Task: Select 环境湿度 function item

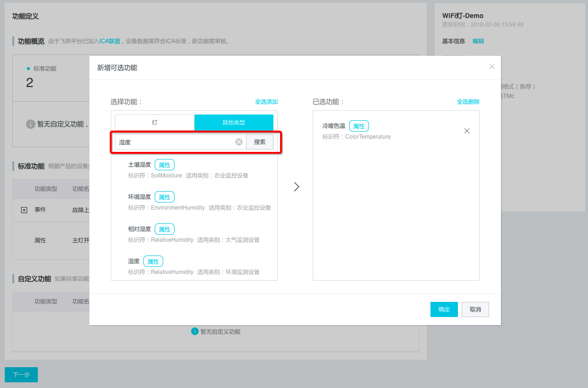Action: click(x=140, y=197)
